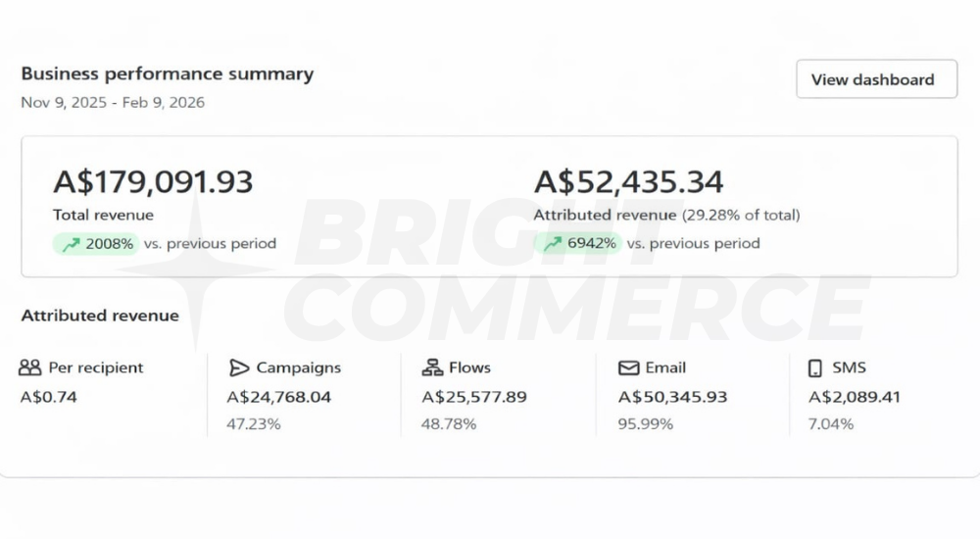Open the View dashboard button
Screen dimensions: 980x539
[876, 79]
